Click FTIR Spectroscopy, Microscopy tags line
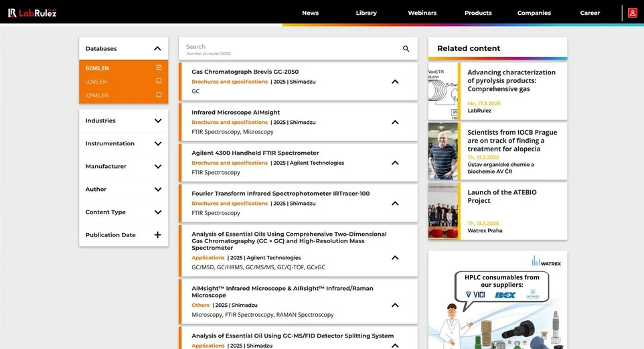 (x=232, y=132)
